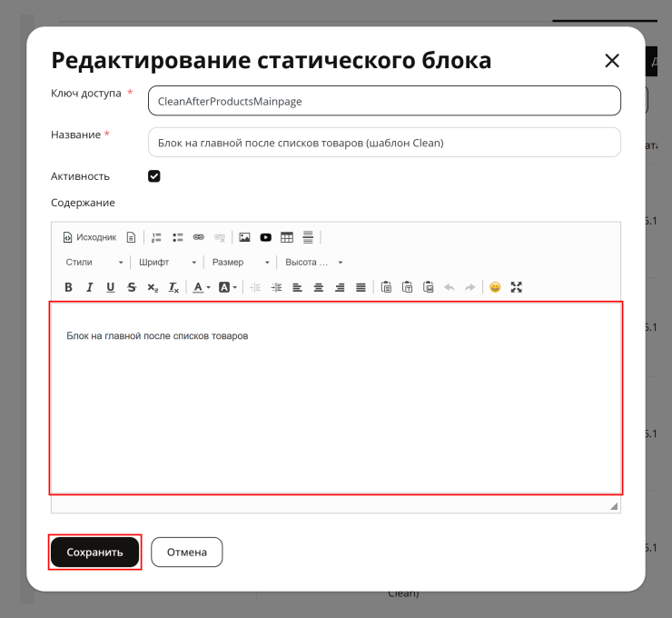Close the static block edit dialog
This screenshot has height=618, width=672.
[612, 61]
